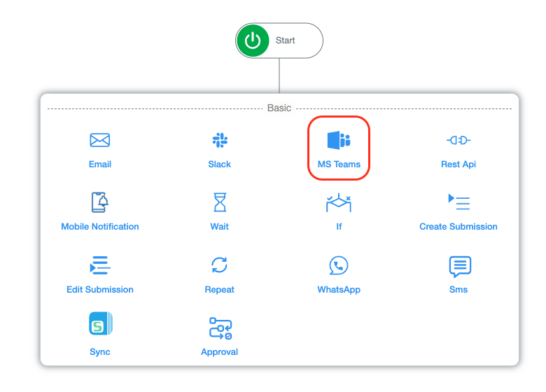The height and width of the screenshot is (392, 546).
Task: Click the Edit Submission label
Action: pyautogui.click(x=100, y=290)
